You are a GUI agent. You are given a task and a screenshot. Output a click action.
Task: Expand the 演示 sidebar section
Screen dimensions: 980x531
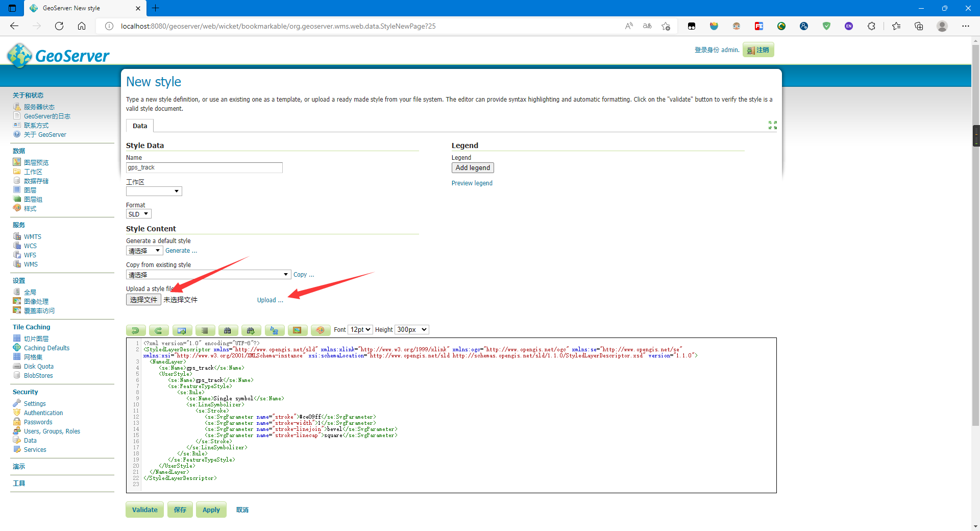(x=19, y=467)
